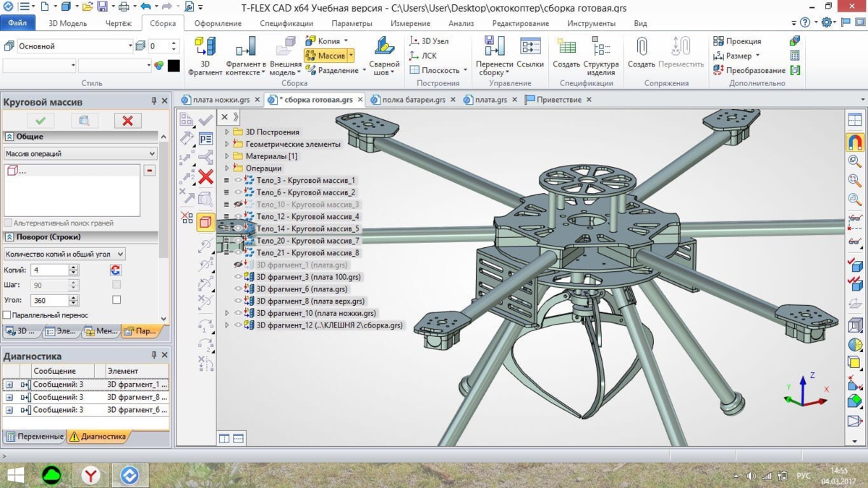Image resolution: width=868 pixels, height=488 pixels.
Task: Switch to полка батареи.grs document tab
Action: pyautogui.click(x=414, y=100)
